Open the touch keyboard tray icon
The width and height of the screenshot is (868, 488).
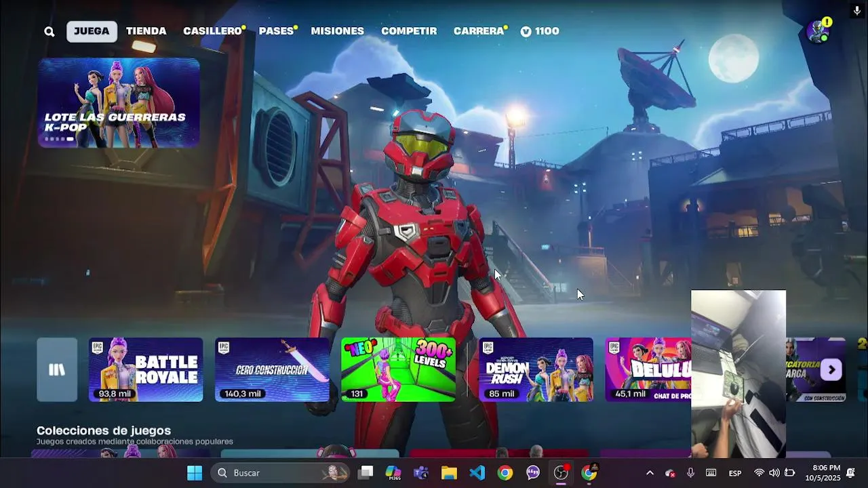[711, 473]
